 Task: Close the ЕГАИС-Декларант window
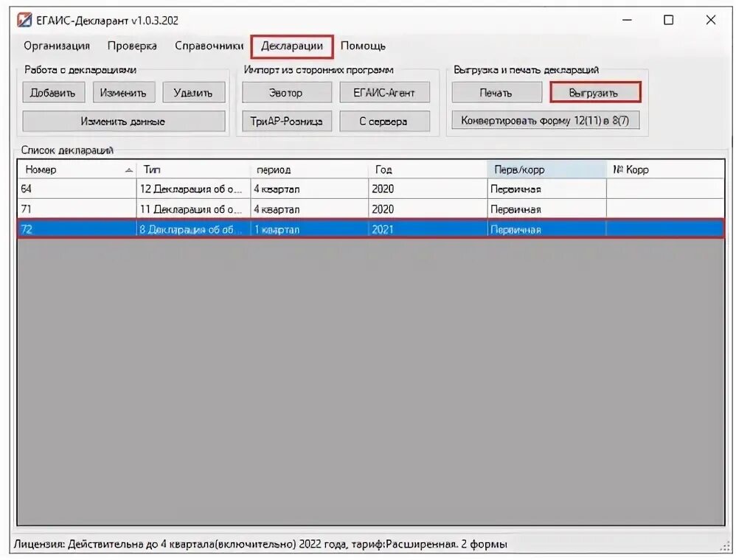point(711,20)
